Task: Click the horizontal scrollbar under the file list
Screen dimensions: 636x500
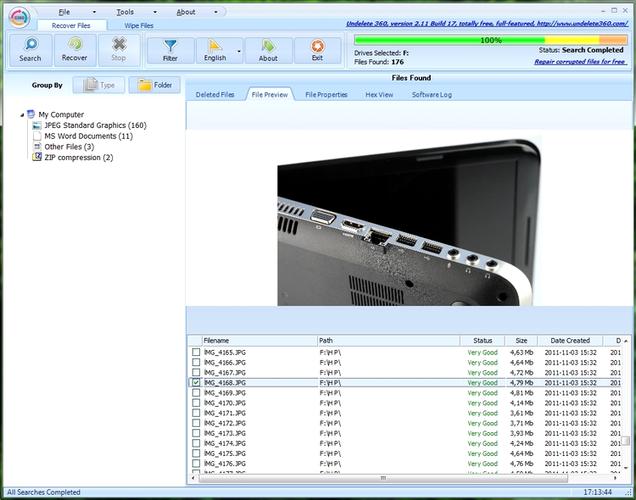Action: pos(383,479)
